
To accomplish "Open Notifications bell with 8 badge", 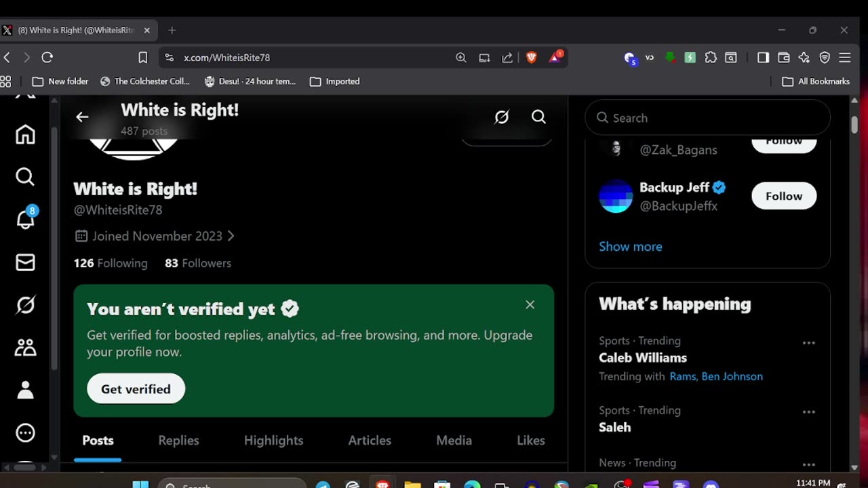I will pyautogui.click(x=26, y=219).
